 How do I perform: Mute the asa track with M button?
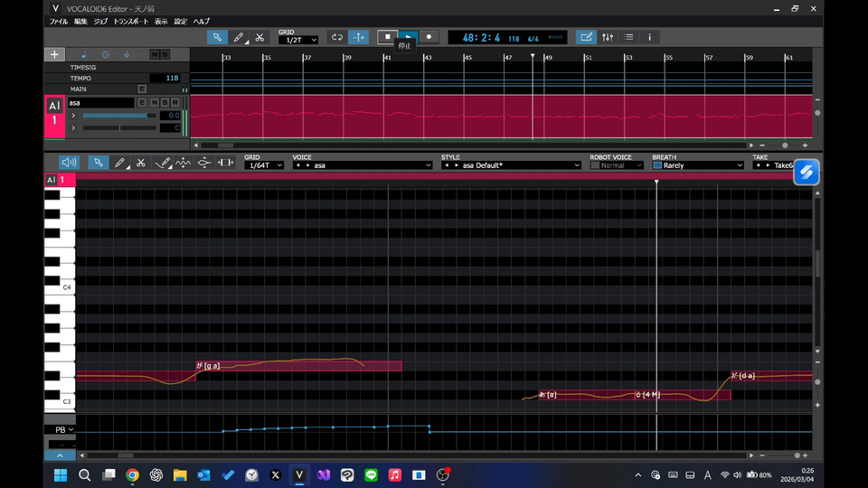tap(153, 103)
